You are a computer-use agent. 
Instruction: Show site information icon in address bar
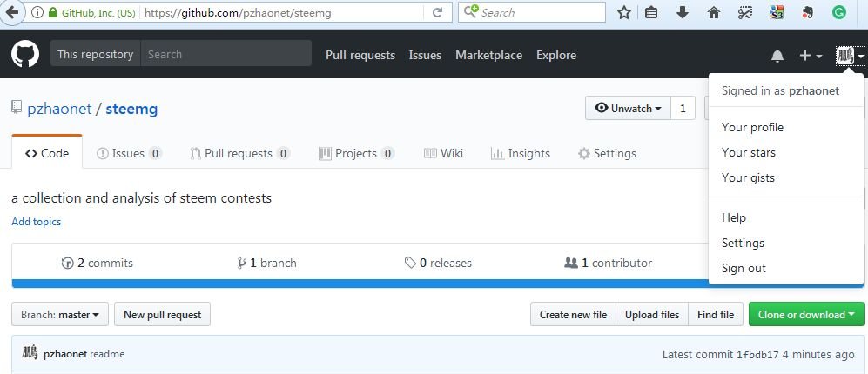37,13
